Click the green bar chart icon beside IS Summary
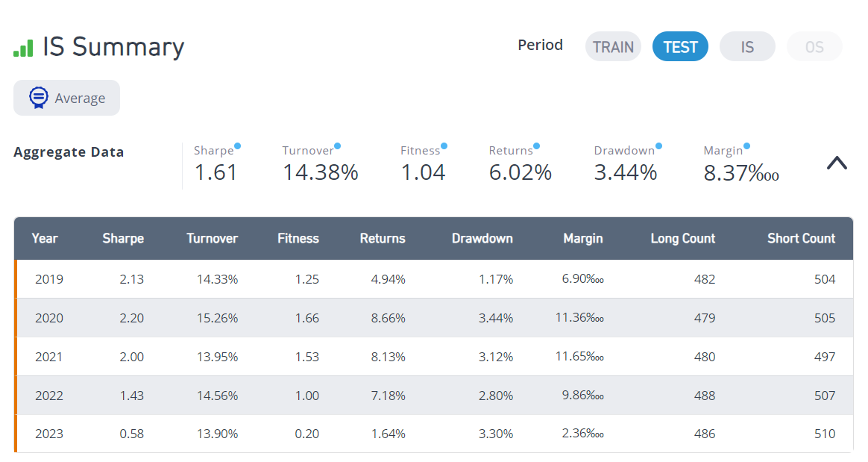 (23, 49)
